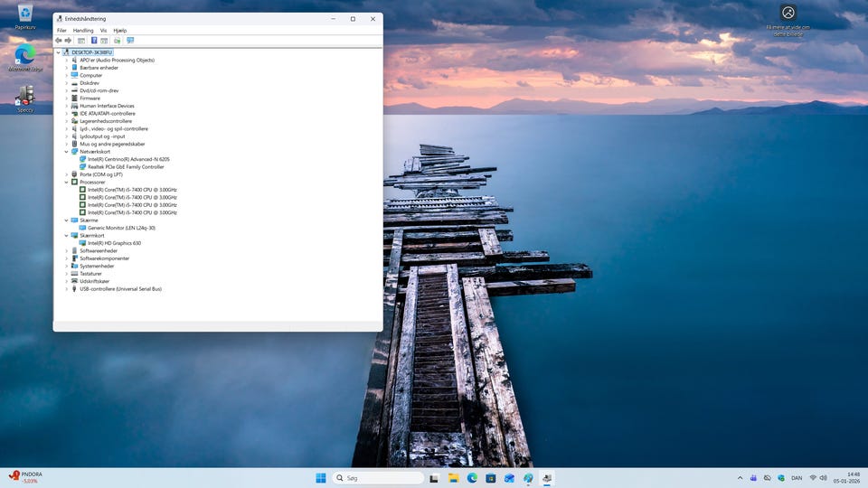Select the Lydoutput og -input row
The width and height of the screenshot is (868, 488).
[x=102, y=136]
